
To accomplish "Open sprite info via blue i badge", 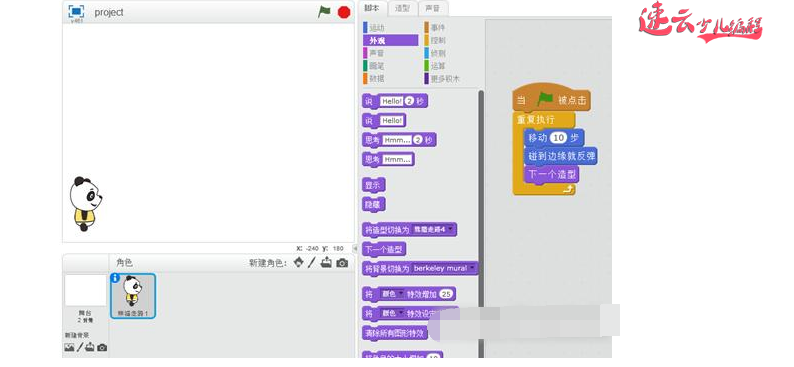I will click(x=115, y=277).
